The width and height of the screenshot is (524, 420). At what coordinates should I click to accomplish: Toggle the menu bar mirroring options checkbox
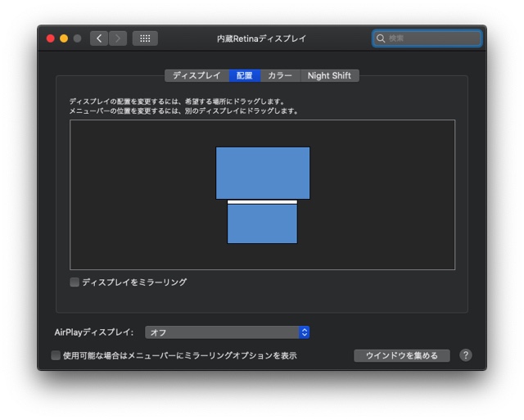[x=56, y=355]
